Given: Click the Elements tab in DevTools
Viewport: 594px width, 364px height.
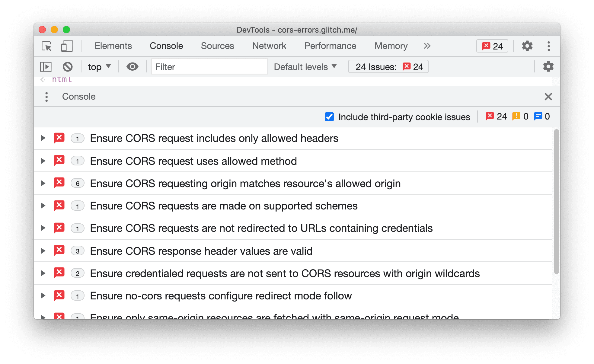Looking at the screenshot, I should point(112,46).
